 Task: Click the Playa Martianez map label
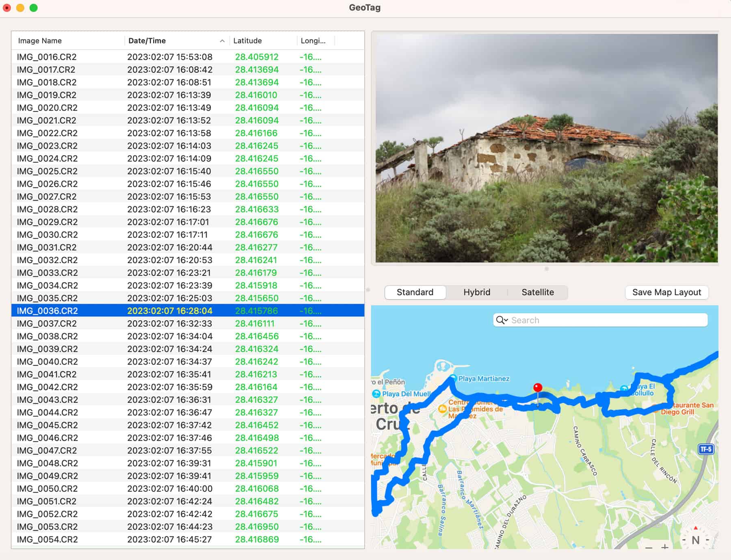[484, 378]
